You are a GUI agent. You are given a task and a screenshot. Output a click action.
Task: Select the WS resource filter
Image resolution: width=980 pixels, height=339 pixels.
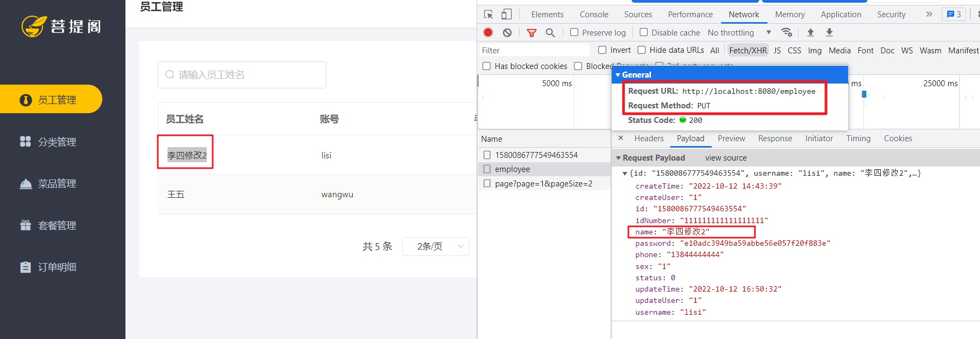tap(907, 50)
